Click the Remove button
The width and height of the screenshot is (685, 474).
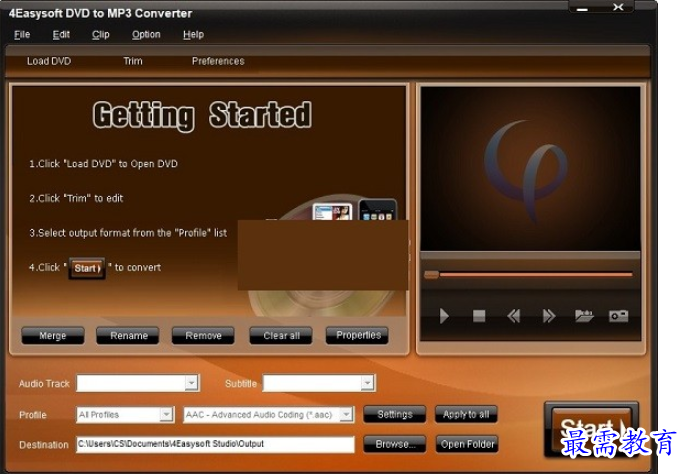tap(203, 336)
